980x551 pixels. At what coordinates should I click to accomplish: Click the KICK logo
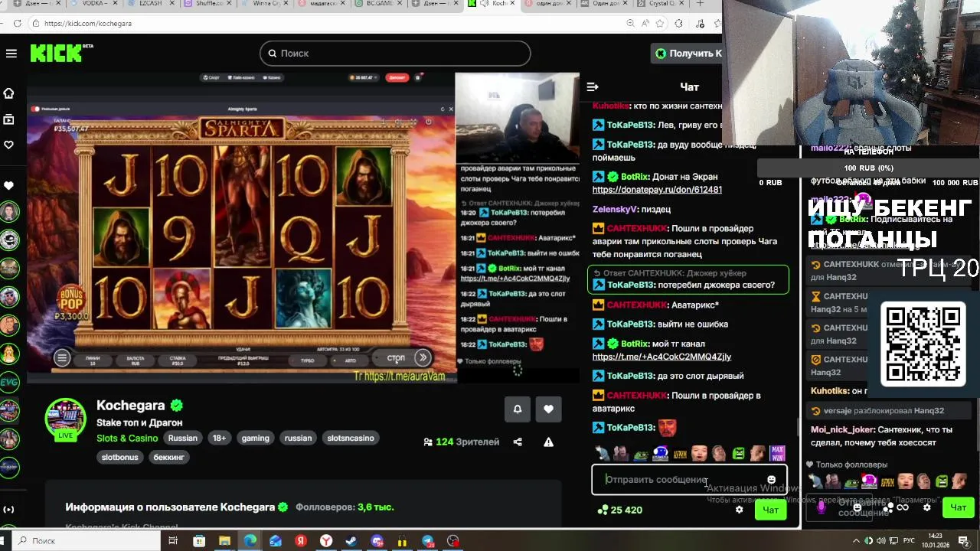[x=61, y=53]
